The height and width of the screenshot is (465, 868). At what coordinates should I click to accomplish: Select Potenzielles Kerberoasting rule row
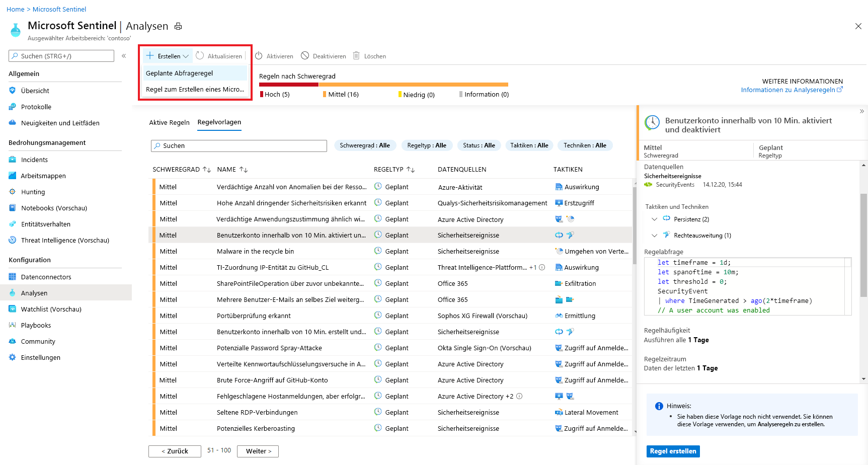pyautogui.click(x=392, y=428)
